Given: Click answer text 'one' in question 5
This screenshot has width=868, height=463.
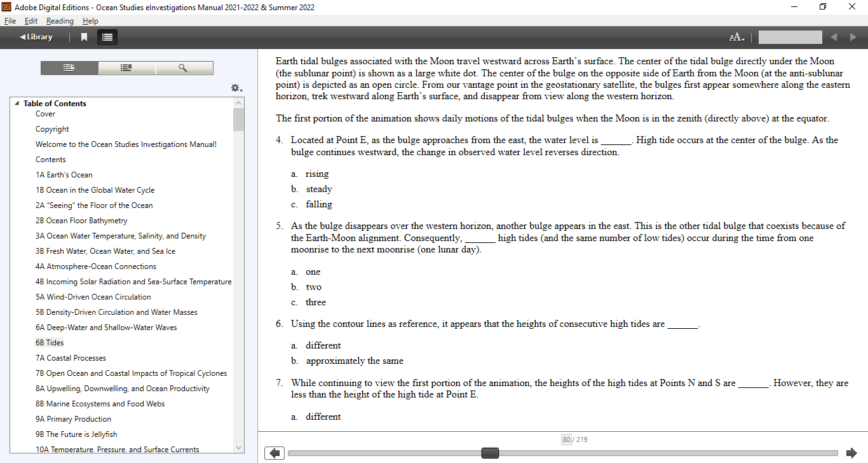Looking at the screenshot, I should (x=313, y=272).
